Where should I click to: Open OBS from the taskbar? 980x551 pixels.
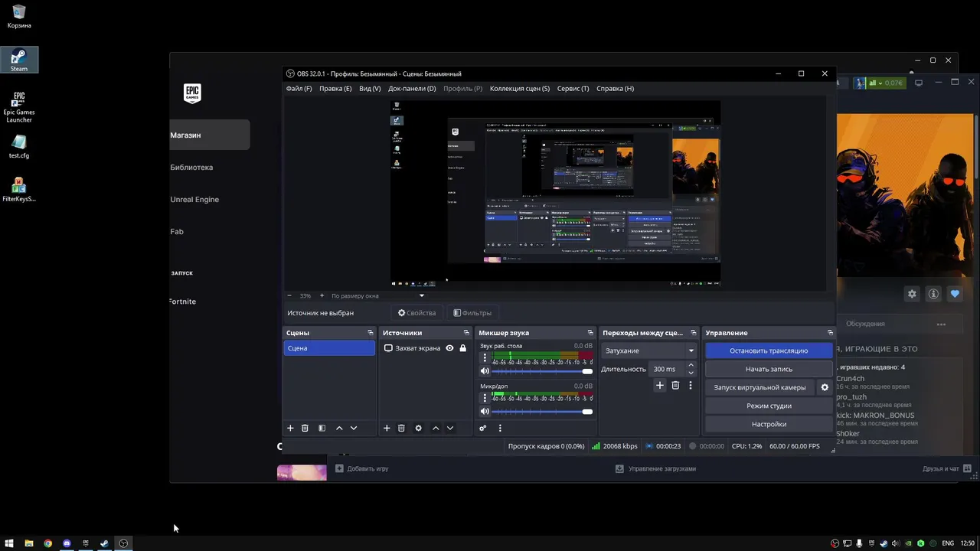pyautogui.click(x=123, y=543)
